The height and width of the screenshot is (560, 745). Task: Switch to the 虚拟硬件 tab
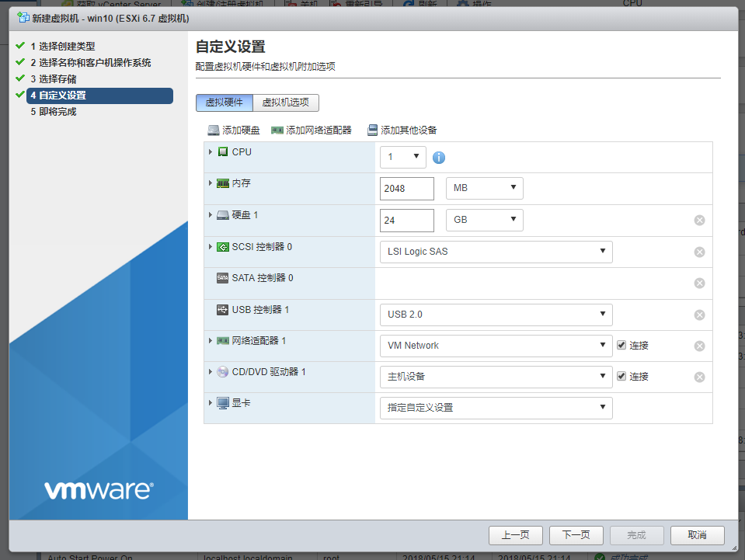pos(225,103)
